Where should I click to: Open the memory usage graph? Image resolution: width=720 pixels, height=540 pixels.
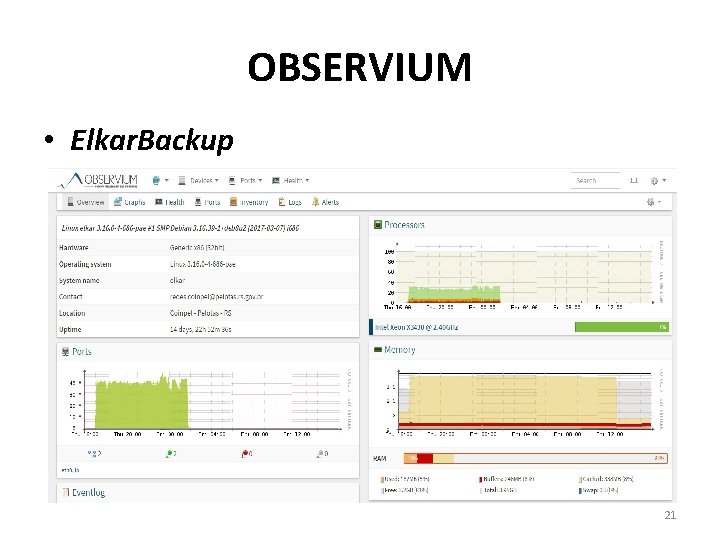coord(521,402)
